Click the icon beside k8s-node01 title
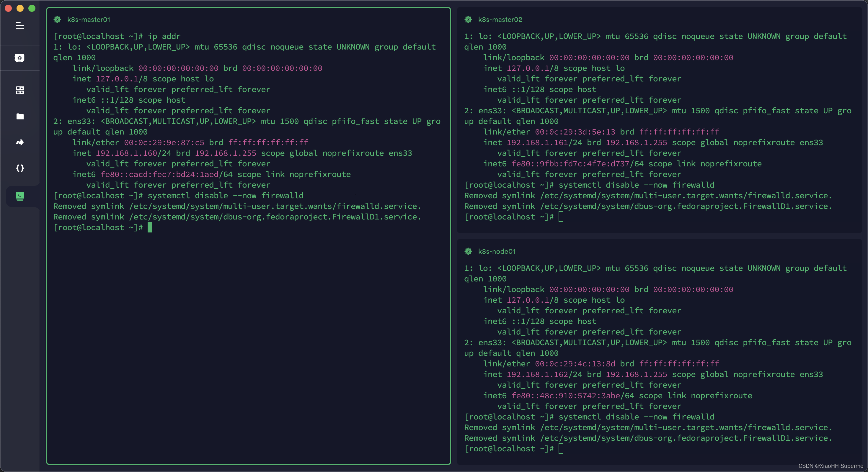868x472 pixels. click(x=468, y=251)
